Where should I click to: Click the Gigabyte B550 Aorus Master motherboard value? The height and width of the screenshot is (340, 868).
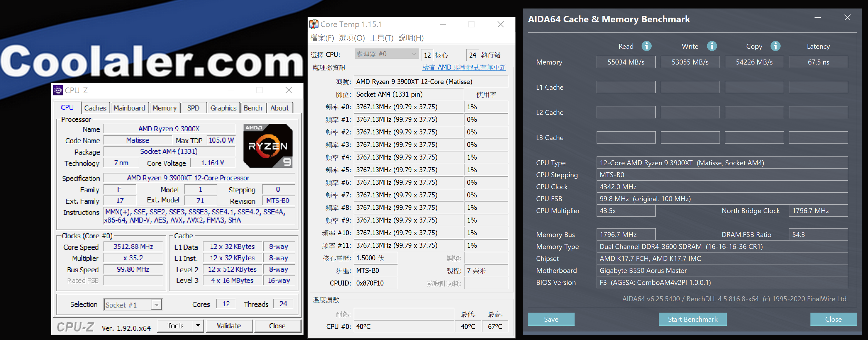722,270
